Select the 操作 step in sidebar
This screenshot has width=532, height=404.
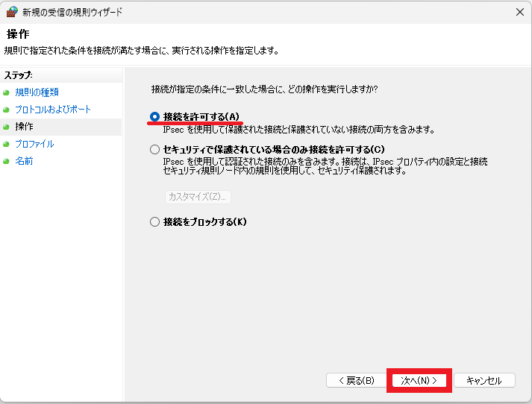24,127
